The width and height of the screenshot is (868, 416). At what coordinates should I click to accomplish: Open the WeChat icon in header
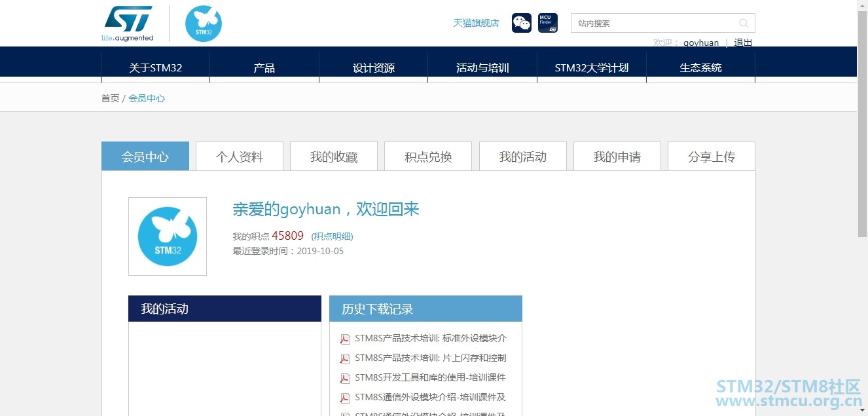(x=522, y=23)
